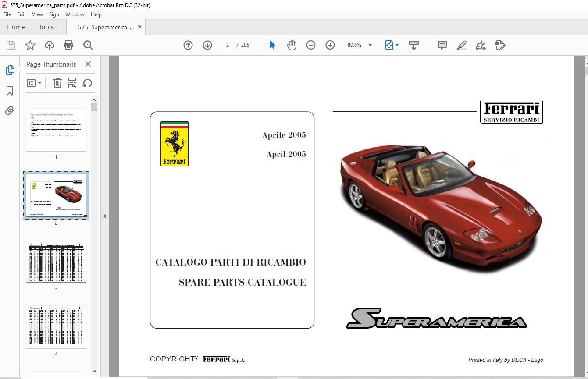Open Page Thumbnails sidebar icon
Screen dimensions: 588x379
[x=10, y=70]
